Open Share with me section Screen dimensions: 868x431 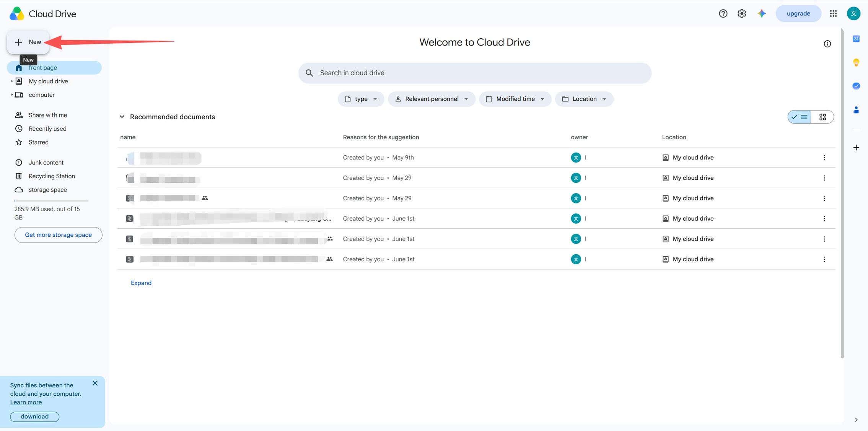coord(48,115)
